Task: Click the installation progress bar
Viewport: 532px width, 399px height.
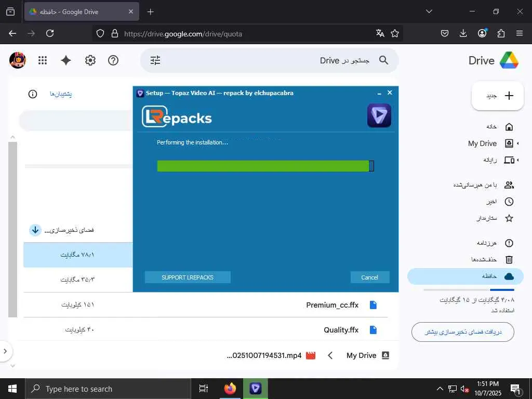Action: (x=265, y=166)
